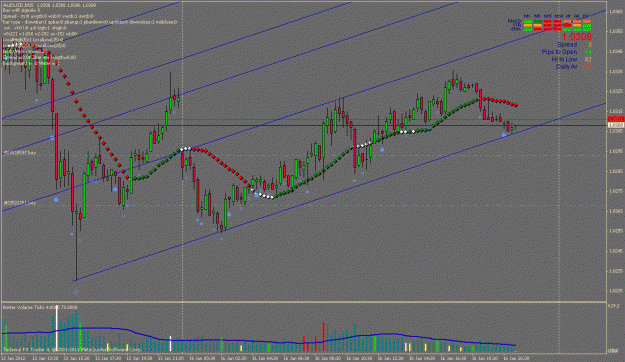Image resolution: width=625 pixels, height=362 pixels.
Task: Click the large red 1.0308 price readout
Action: 577,37
